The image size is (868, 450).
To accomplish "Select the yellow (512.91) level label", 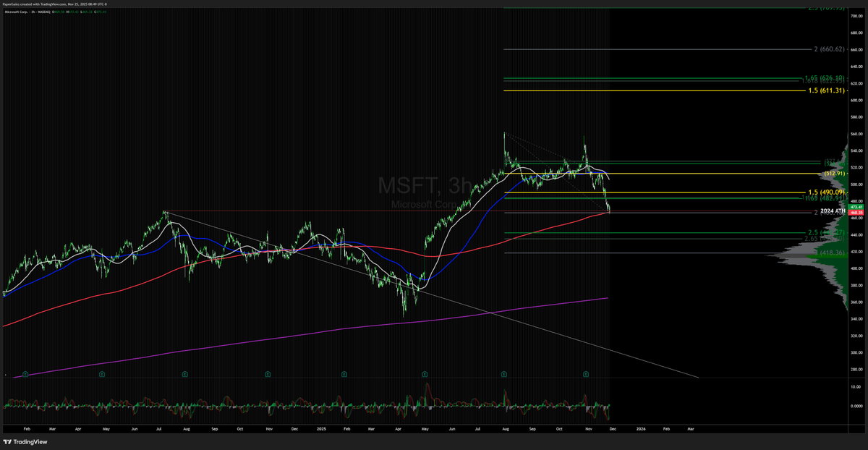I will pyautogui.click(x=835, y=174).
